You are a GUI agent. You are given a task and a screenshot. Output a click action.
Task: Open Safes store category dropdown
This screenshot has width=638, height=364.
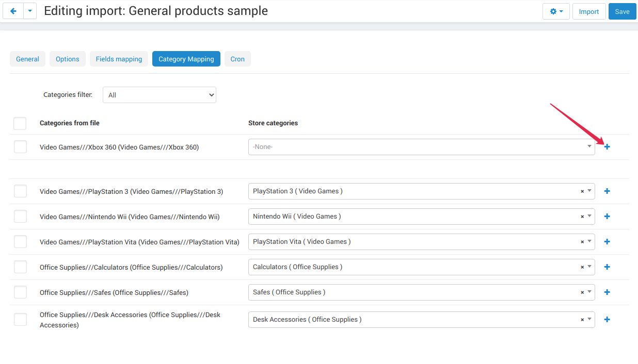pos(421,292)
